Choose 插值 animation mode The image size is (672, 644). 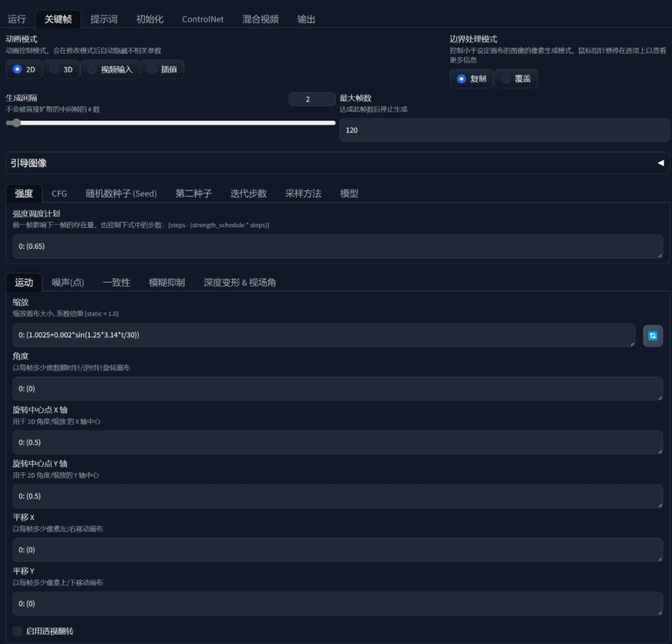click(162, 70)
